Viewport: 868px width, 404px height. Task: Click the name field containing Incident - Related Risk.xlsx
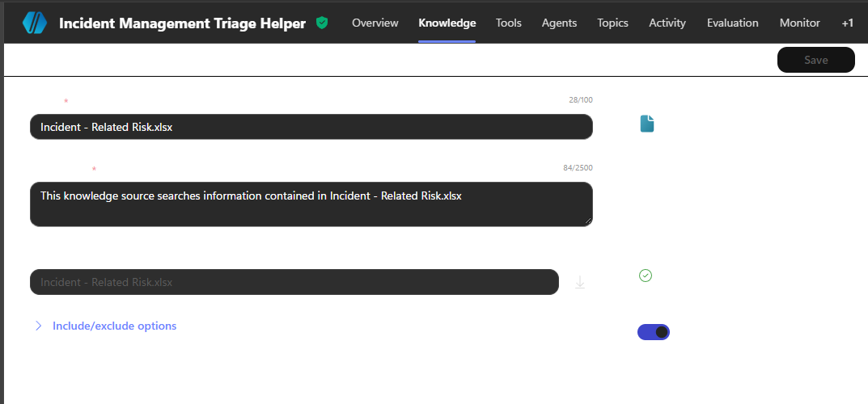[311, 127]
